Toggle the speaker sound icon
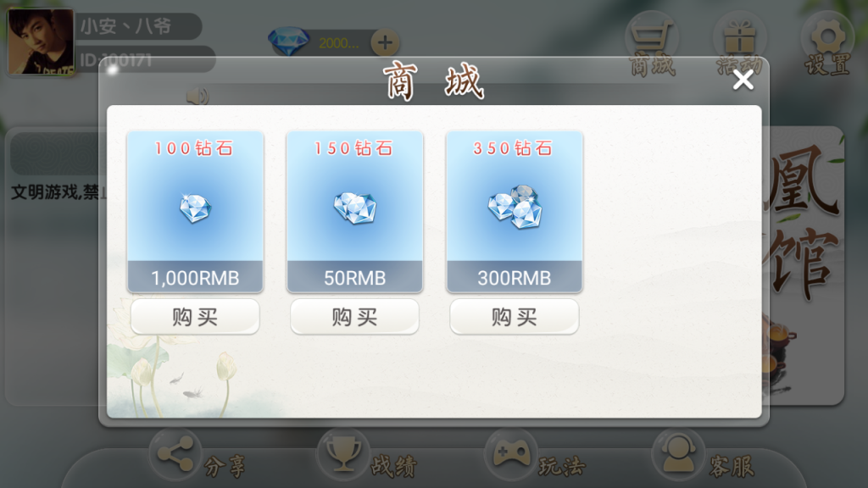Image resolution: width=868 pixels, height=488 pixels. click(197, 97)
